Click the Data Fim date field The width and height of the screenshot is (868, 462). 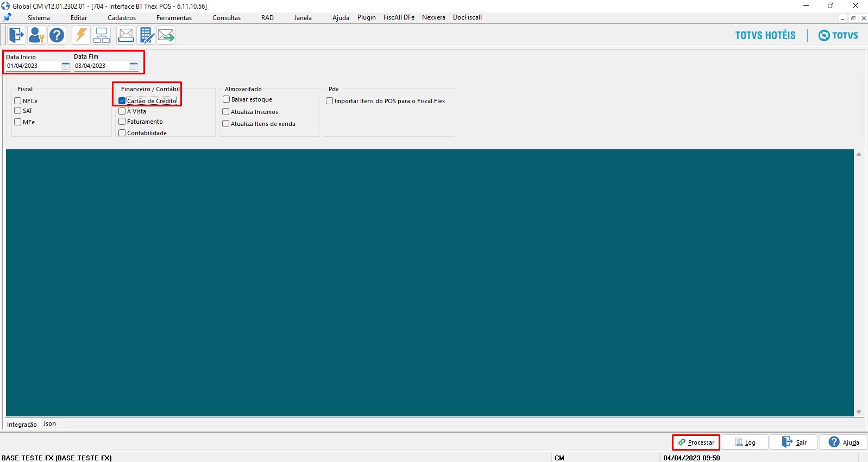click(101, 66)
